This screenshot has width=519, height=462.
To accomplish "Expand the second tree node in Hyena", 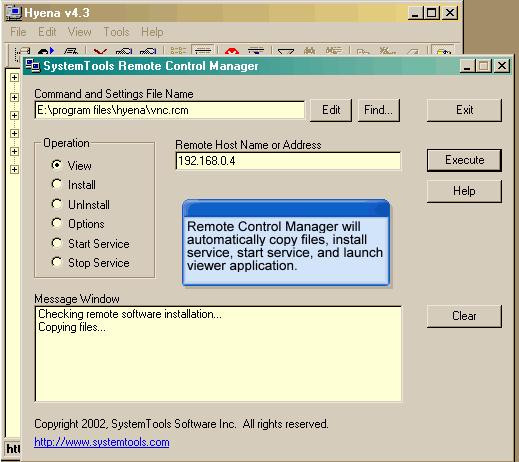I will tap(14, 98).
